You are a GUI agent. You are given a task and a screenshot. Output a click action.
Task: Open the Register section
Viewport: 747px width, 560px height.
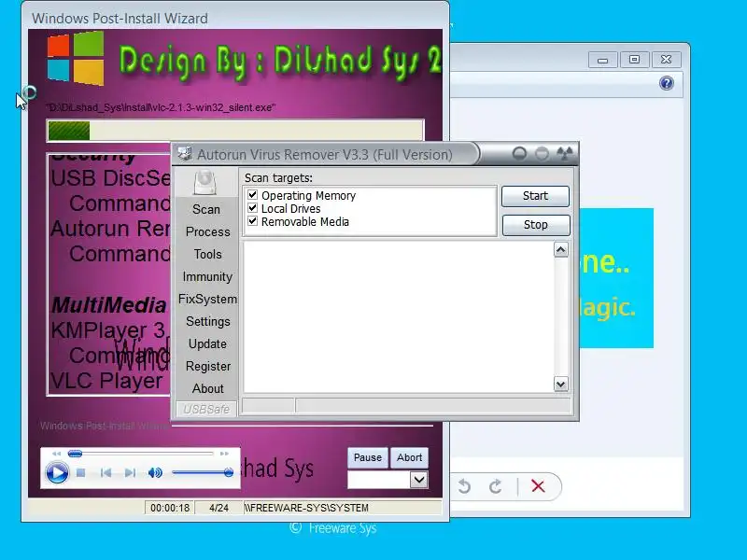pyautogui.click(x=208, y=366)
